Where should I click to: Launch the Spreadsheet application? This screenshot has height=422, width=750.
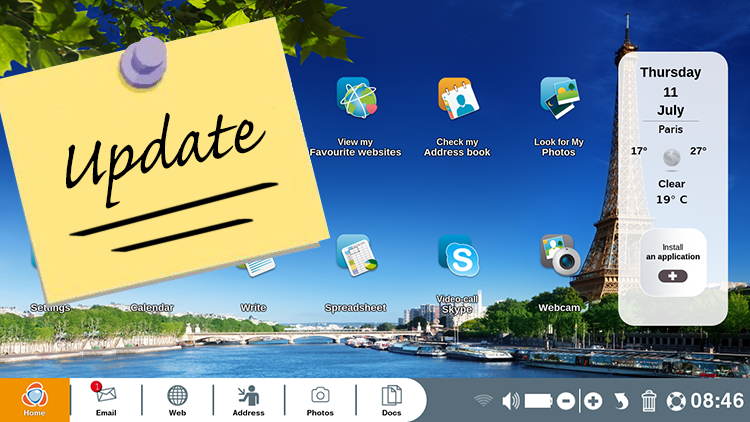[x=357, y=255]
